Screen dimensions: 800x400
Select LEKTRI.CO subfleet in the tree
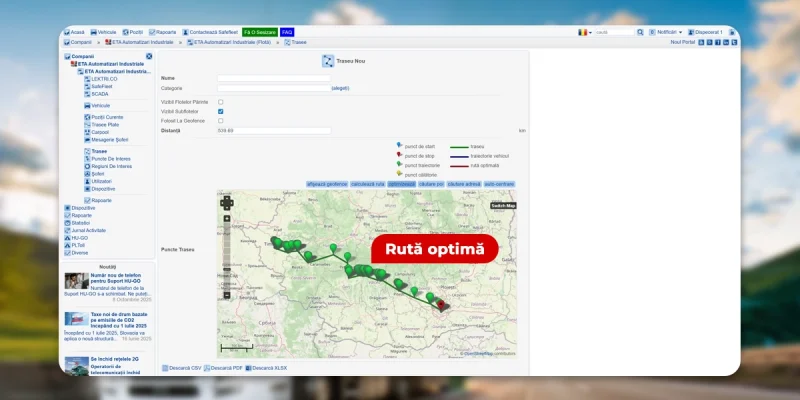101,79
